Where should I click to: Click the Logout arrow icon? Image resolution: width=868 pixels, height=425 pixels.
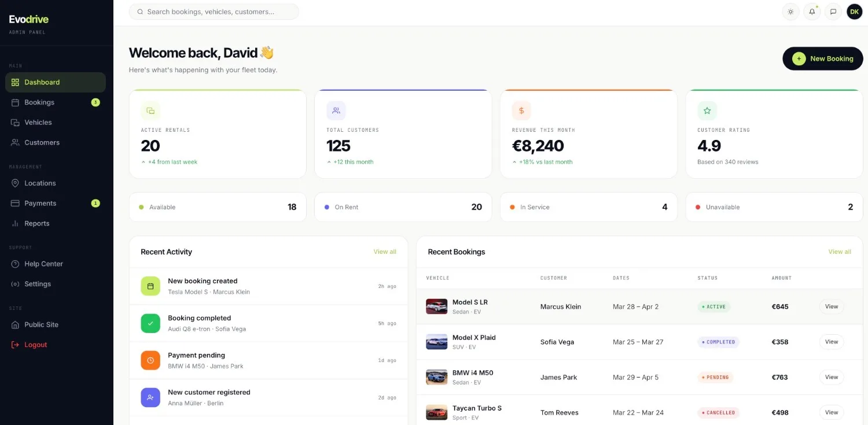click(15, 345)
